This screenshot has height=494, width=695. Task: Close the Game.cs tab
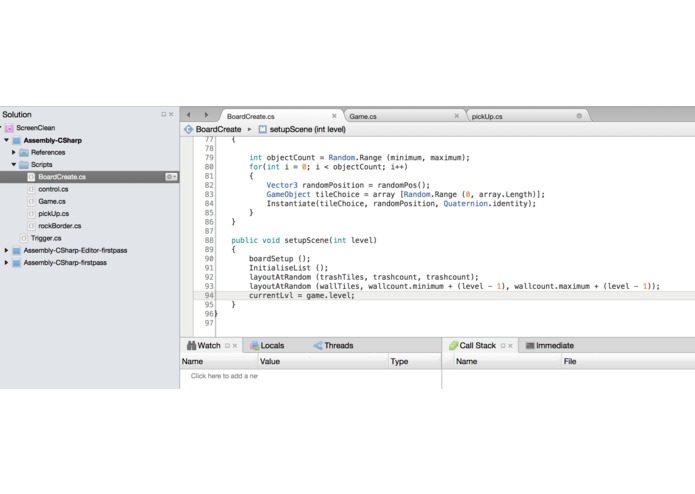457,116
